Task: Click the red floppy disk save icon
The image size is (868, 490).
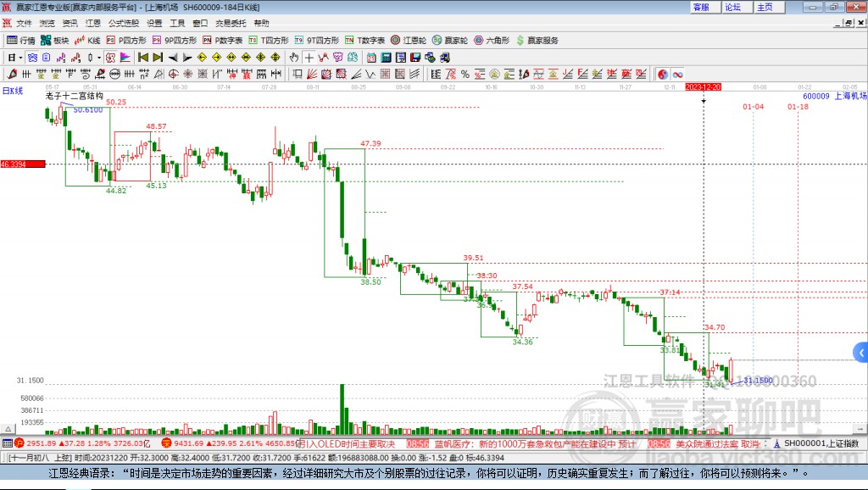Action: 415,58
